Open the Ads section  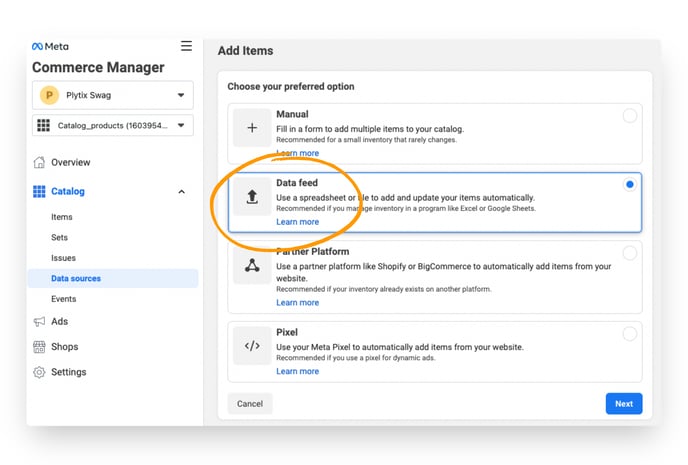(x=60, y=322)
